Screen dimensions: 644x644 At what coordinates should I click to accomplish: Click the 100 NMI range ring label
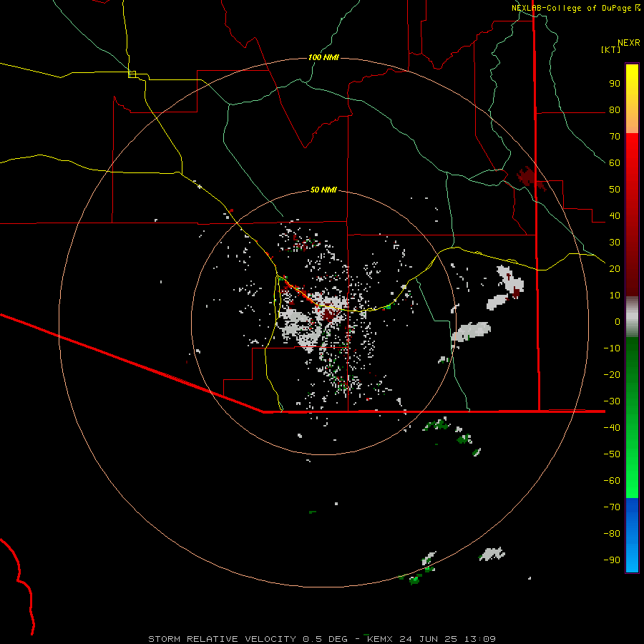[323, 57]
